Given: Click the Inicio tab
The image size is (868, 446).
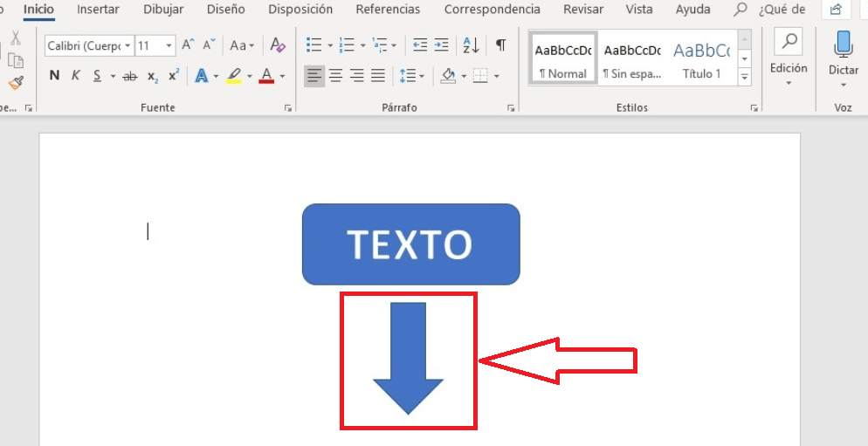Looking at the screenshot, I should 38,10.
